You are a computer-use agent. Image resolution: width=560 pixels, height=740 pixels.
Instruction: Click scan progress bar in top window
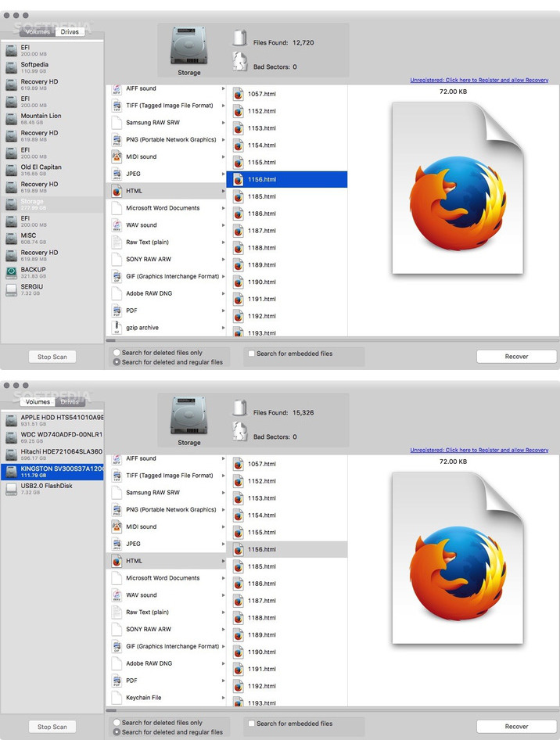pyautogui.click(x=332, y=339)
